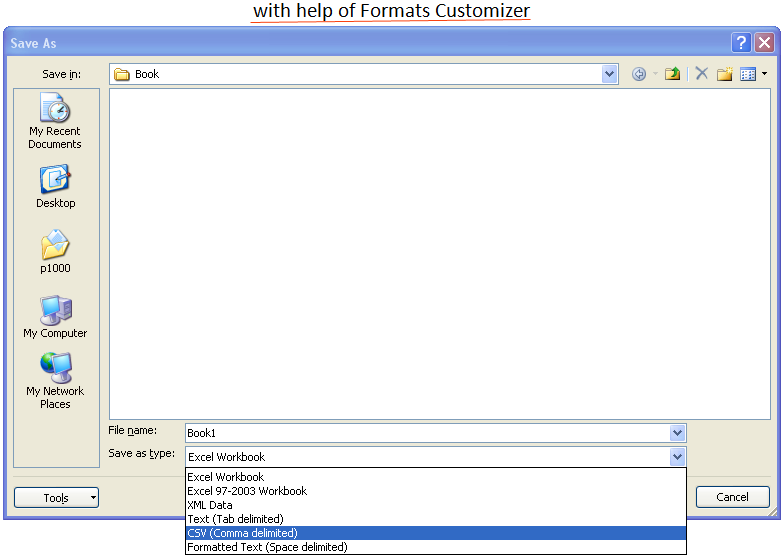Create a new folder
The image size is (784, 560).
(x=725, y=74)
